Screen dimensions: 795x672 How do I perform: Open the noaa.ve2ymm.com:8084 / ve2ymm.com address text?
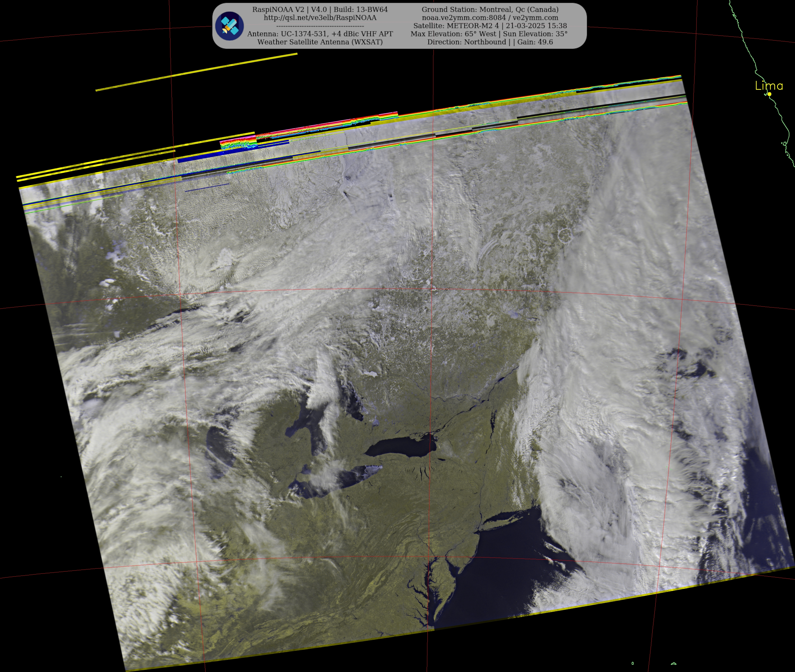(490, 18)
